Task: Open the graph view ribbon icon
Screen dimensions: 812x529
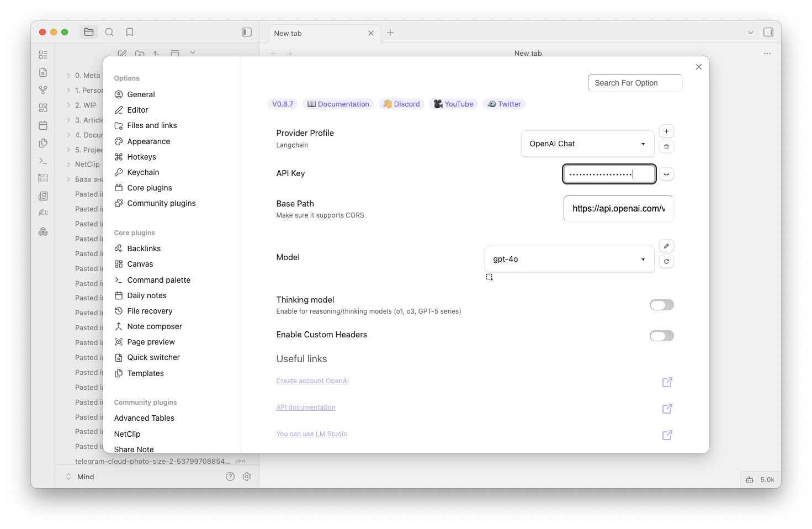Action: pos(43,90)
